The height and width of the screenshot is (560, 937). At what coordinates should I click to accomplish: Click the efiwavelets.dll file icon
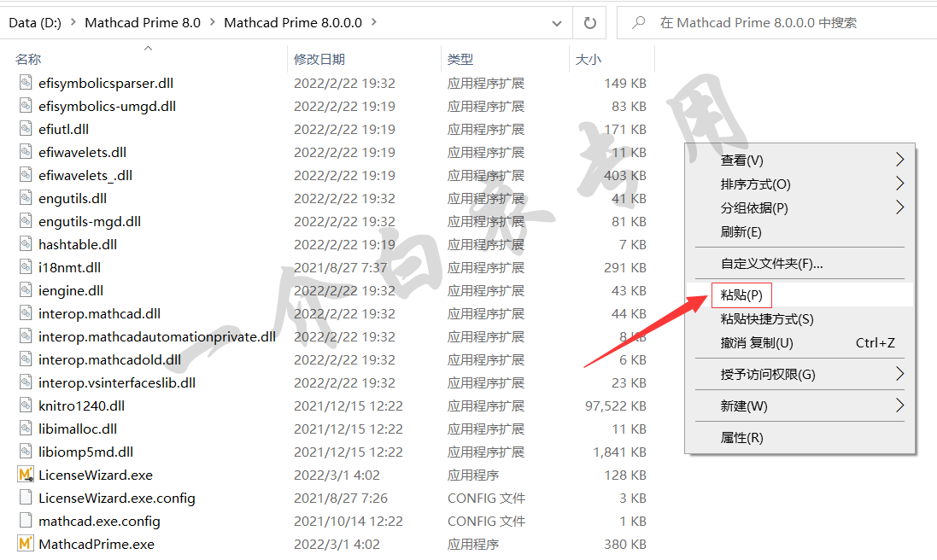point(26,152)
